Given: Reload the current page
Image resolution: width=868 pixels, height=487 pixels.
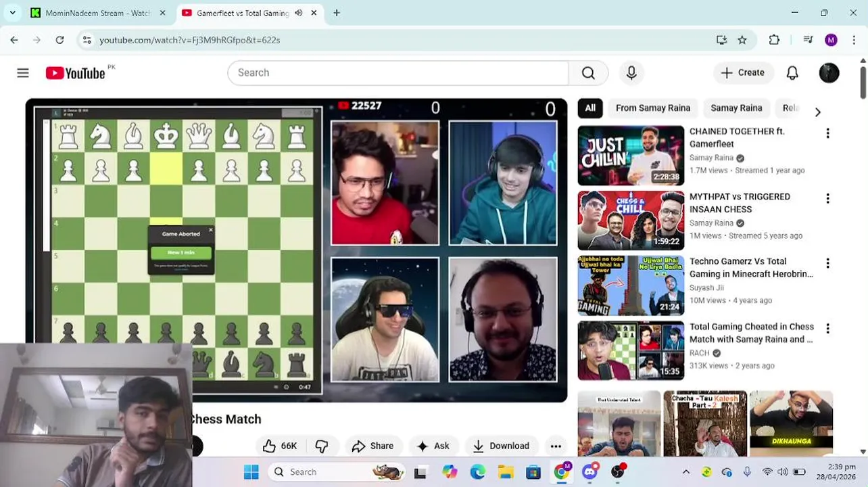Looking at the screenshot, I should (x=59, y=40).
